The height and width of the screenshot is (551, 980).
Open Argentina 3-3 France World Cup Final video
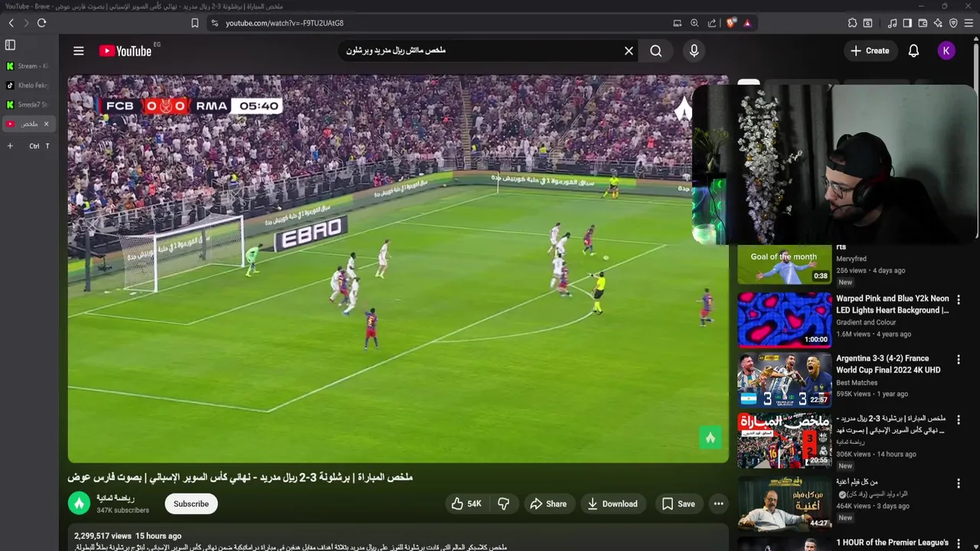coord(888,364)
